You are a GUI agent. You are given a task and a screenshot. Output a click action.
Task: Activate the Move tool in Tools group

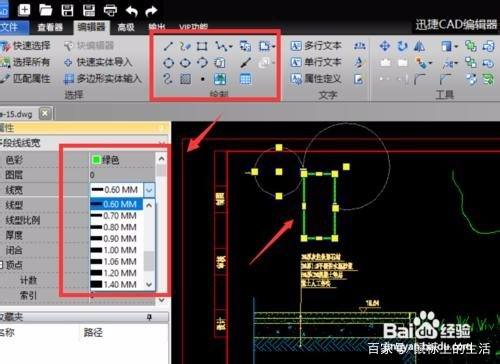tap(385, 46)
